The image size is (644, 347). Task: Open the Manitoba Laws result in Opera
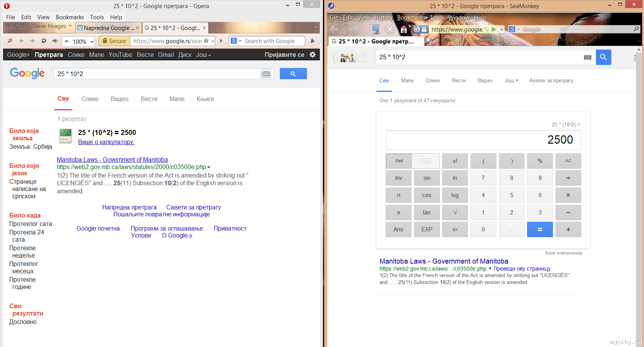coord(112,159)
